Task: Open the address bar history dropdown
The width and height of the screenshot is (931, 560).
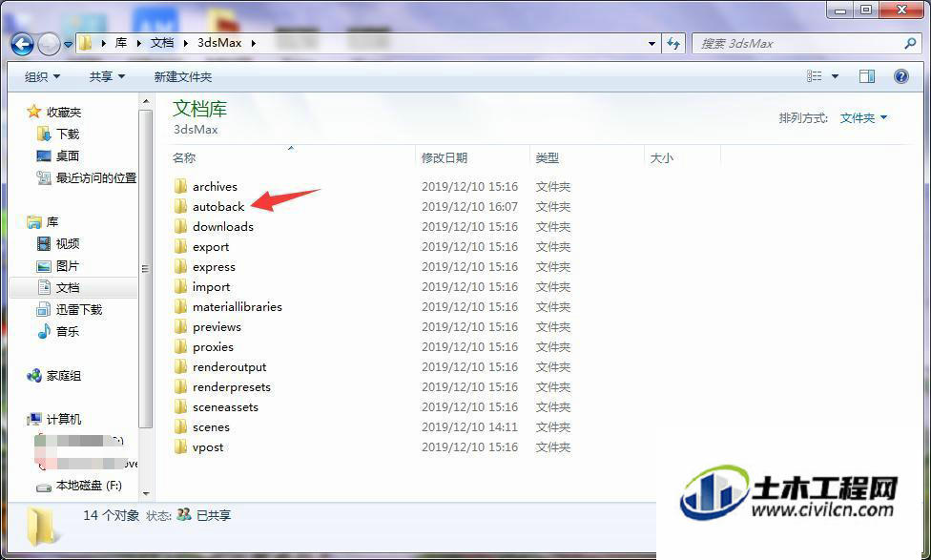Action: pyautogui.click(x=652, y=43)
